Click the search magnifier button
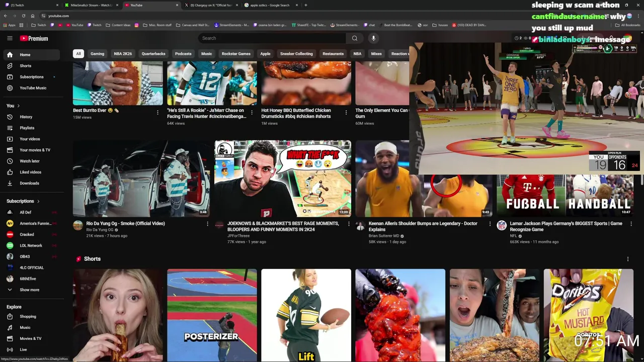The width and height of the screenshot is (644, 362). tap(355, 38)
